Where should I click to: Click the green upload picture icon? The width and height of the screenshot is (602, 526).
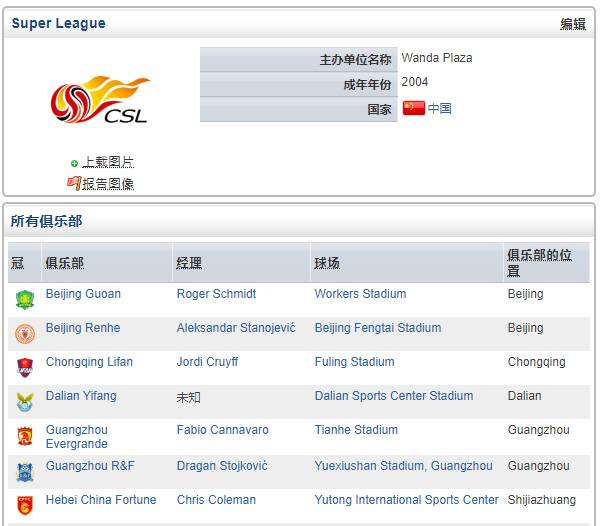[74, 163]
